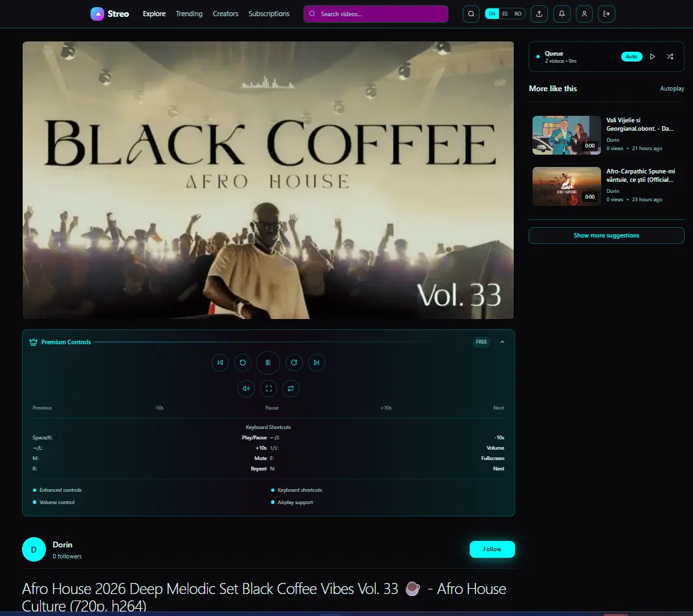Toggle the Auto queue mode
Viewport: 693px width, 616px height.
pos(632,56)
